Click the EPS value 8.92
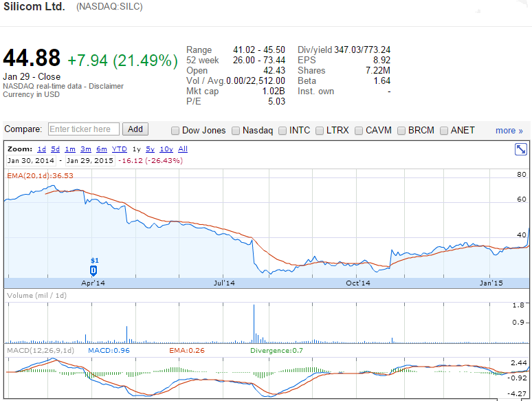This screenshot has width=532, height=401. (x=381, y=60)
